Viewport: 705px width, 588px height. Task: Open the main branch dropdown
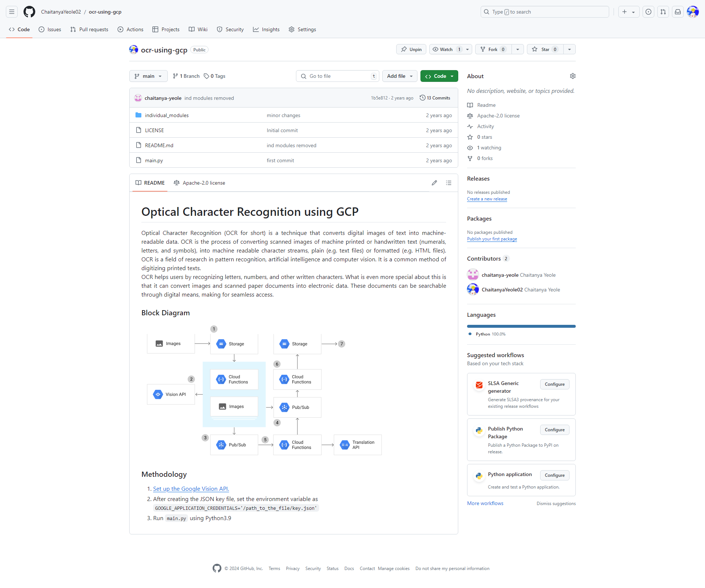148,76
